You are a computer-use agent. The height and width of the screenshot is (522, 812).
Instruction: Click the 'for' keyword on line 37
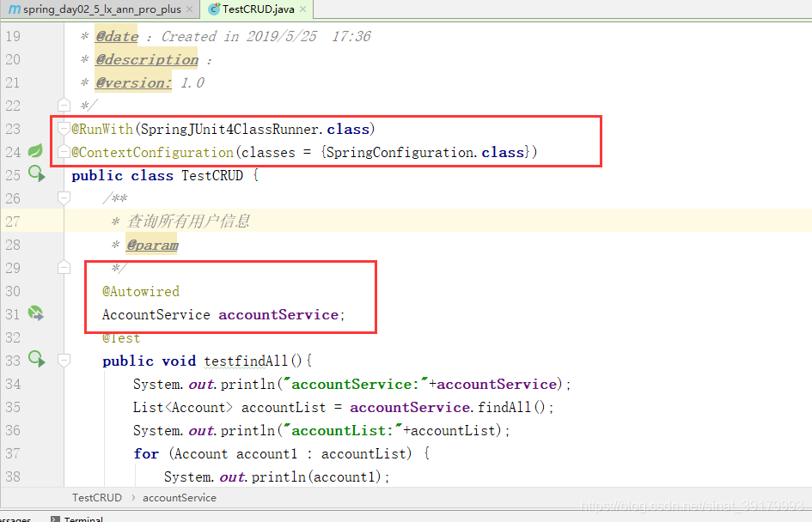146,453
